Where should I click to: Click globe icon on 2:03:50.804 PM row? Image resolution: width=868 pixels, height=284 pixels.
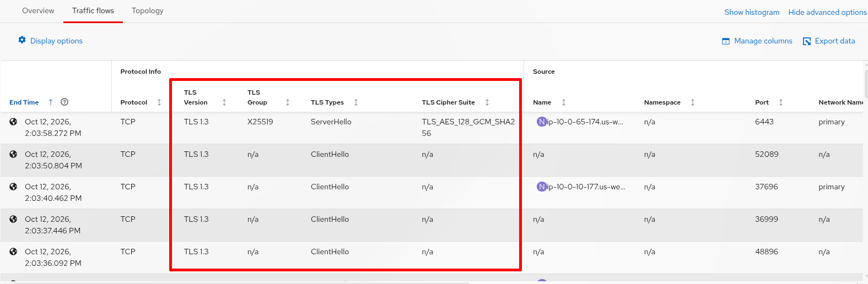(13, 154)
